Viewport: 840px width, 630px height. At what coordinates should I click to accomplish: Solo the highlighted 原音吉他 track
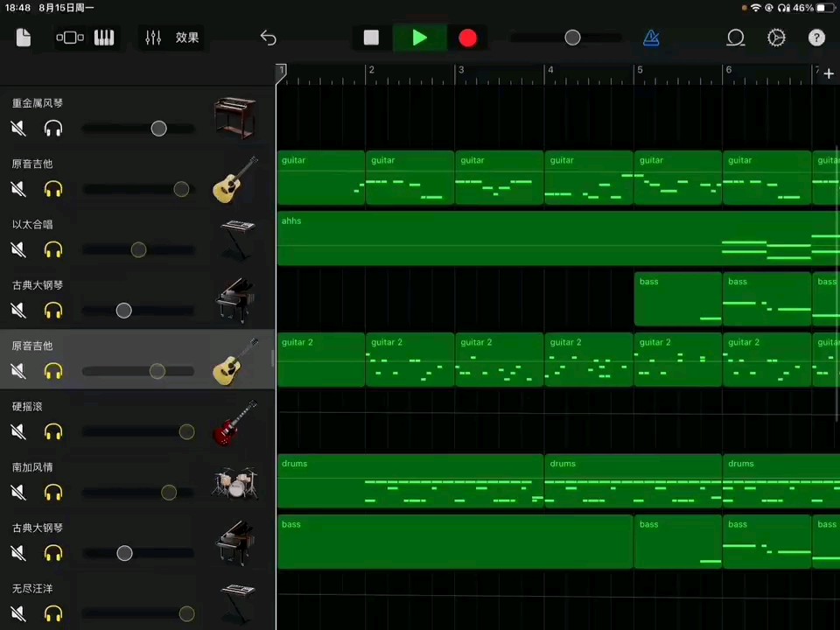click(53, 371)
